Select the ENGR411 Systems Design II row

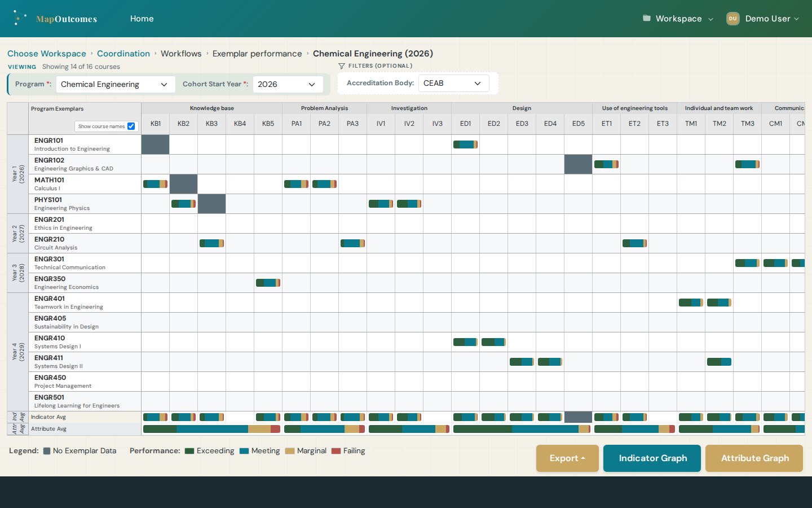[x=85, y=362]
